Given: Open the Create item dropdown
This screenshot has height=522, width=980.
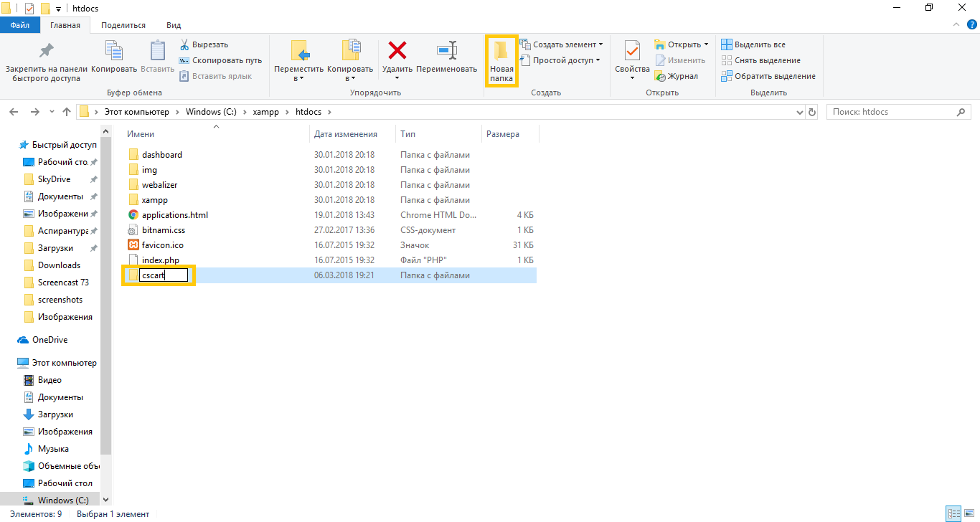Looking at the screenshot, I should pyautogui.click(x=561, y=44).
